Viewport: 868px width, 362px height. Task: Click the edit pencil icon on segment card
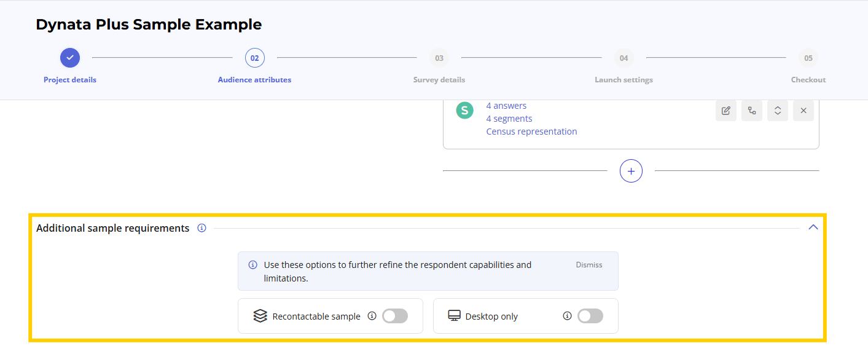[x=725, y=111]
